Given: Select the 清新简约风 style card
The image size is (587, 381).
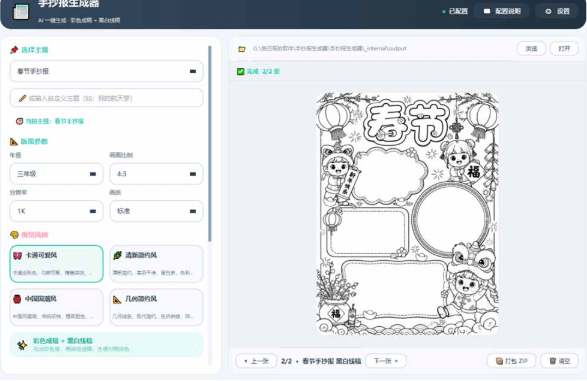Looking at the screenshot, I should coord(156,264).
